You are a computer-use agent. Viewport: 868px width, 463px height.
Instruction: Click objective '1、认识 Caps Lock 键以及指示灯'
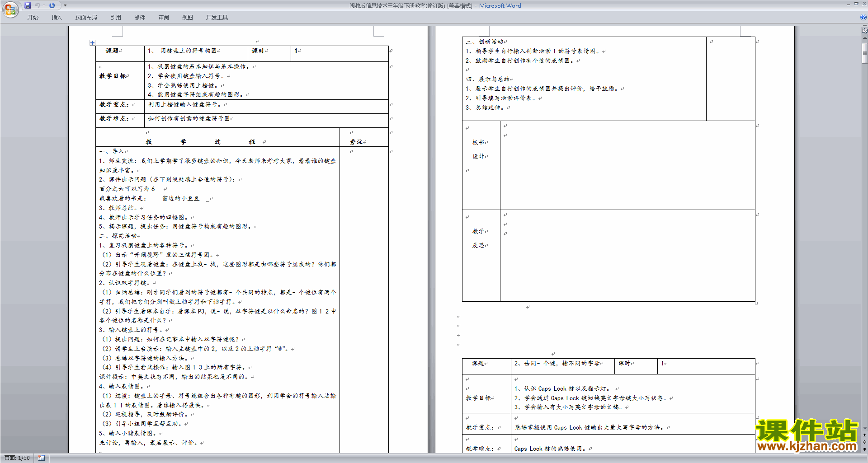(x=564, y=388)
